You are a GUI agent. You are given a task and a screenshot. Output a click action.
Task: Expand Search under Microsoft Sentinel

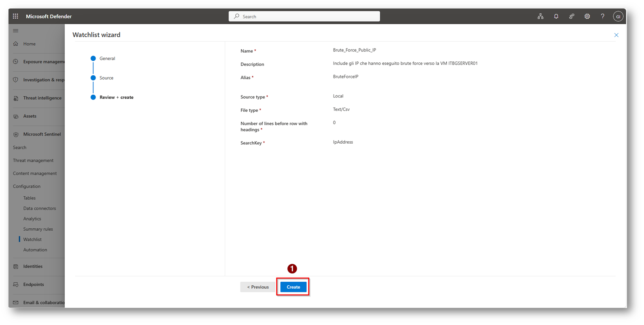coord(19,147)
